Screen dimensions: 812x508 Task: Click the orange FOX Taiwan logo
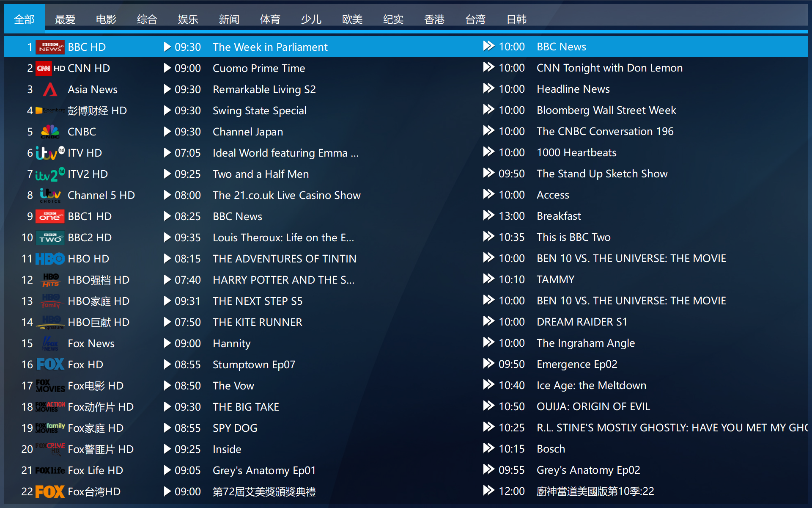[x=50, y=491]
